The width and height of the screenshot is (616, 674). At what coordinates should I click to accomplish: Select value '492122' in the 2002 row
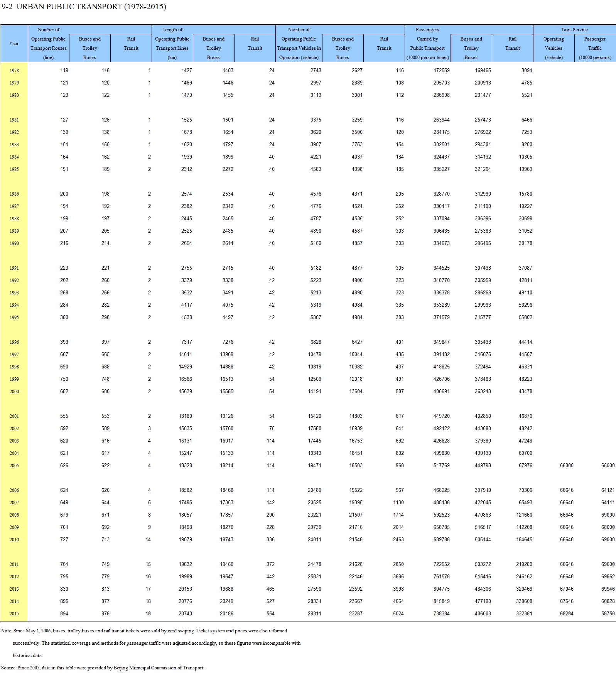point(442,429)
